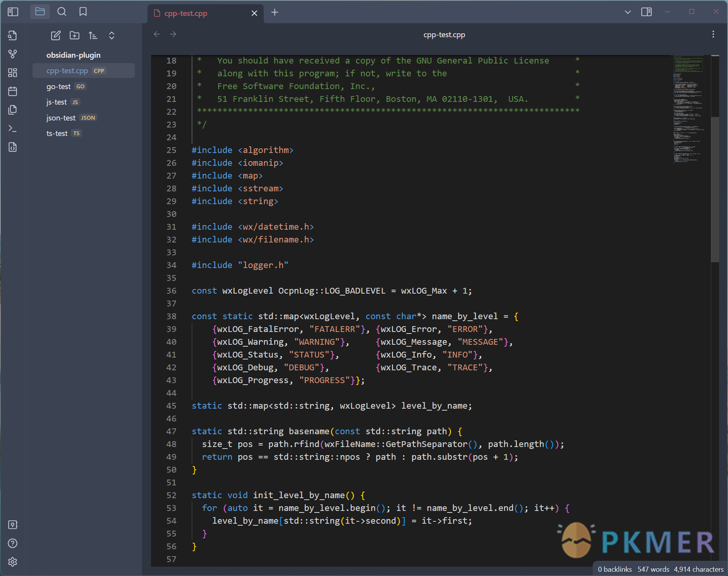Open the quick switcher file-search ribbon icon

12,35
